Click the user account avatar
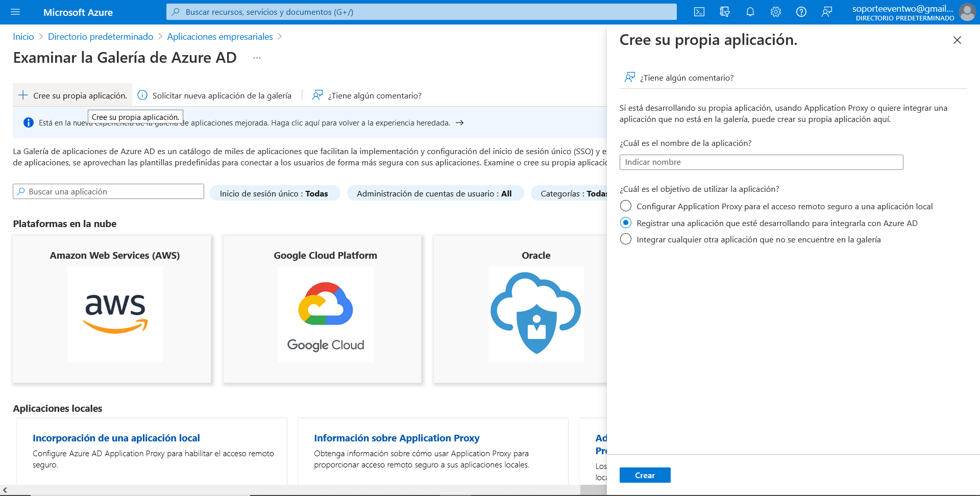Viewport: 980px width, 496px height. click(967, 12)
